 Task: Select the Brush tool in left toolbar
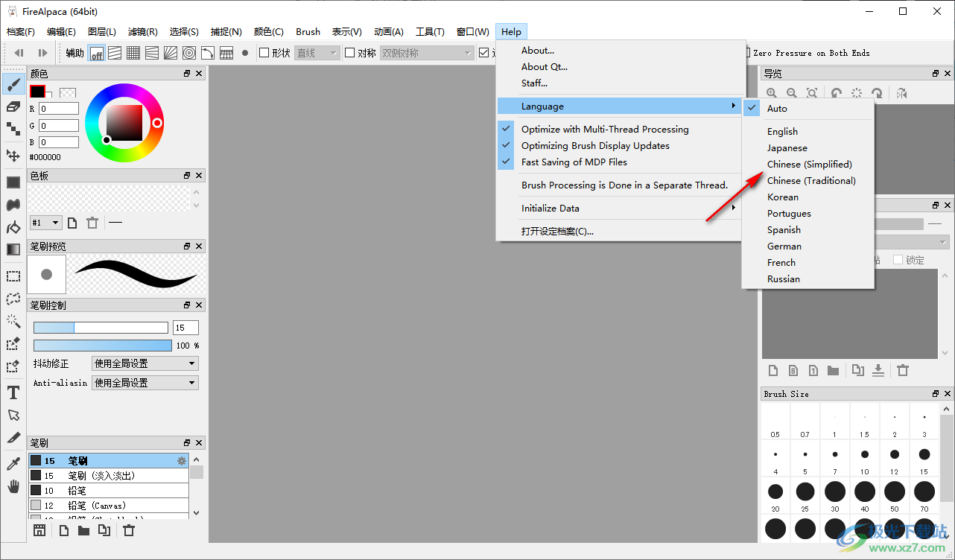13,84
